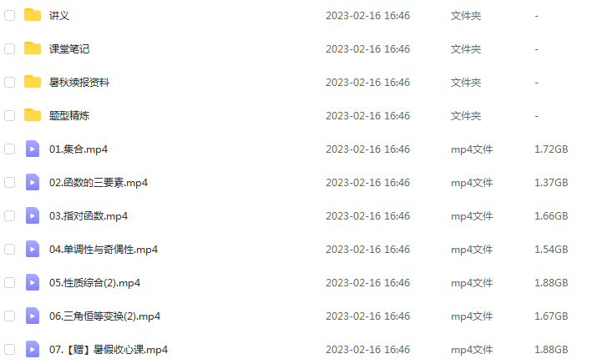The height and width of the screenshot is (364, 592).
Task: Click the 1.72GB size of 01.集合.mp4
Action: click(x=551, y=149)
